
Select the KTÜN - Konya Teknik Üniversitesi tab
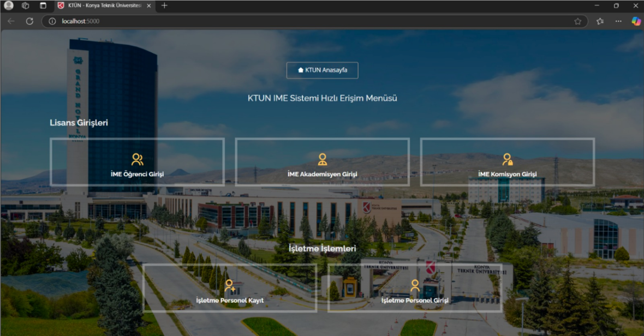(x=104, y=5)
